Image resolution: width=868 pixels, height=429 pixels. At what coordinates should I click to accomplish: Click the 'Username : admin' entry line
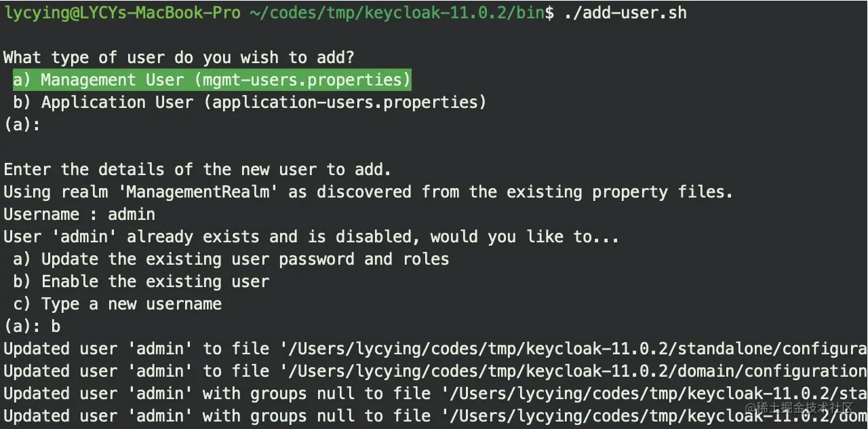[x=79, y=214]
